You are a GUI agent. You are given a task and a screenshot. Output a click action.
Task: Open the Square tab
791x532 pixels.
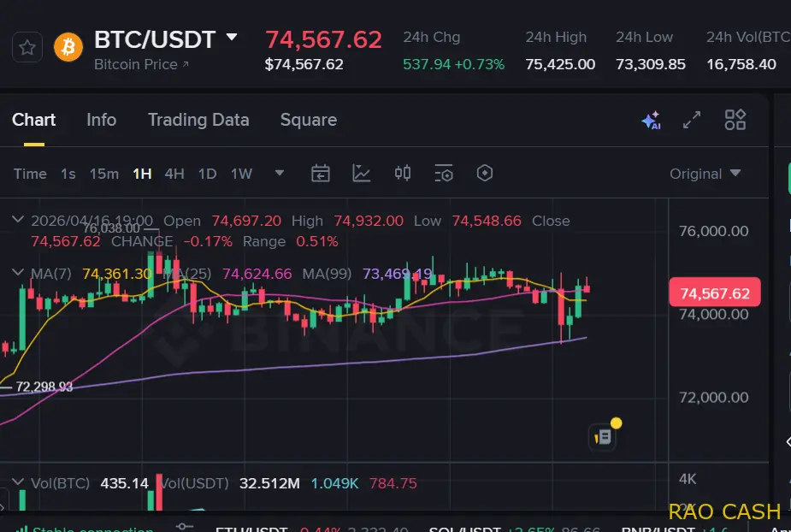(309, 121)
